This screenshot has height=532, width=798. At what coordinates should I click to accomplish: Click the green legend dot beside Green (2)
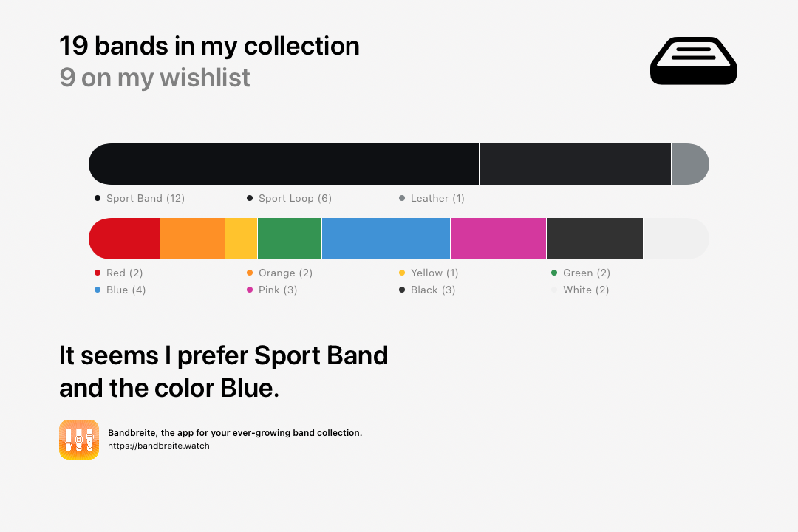pos(554,273)
